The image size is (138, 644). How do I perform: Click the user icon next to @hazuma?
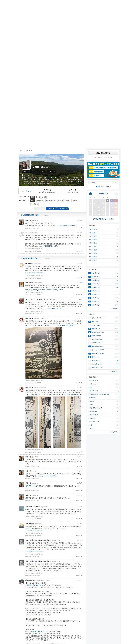90,357
